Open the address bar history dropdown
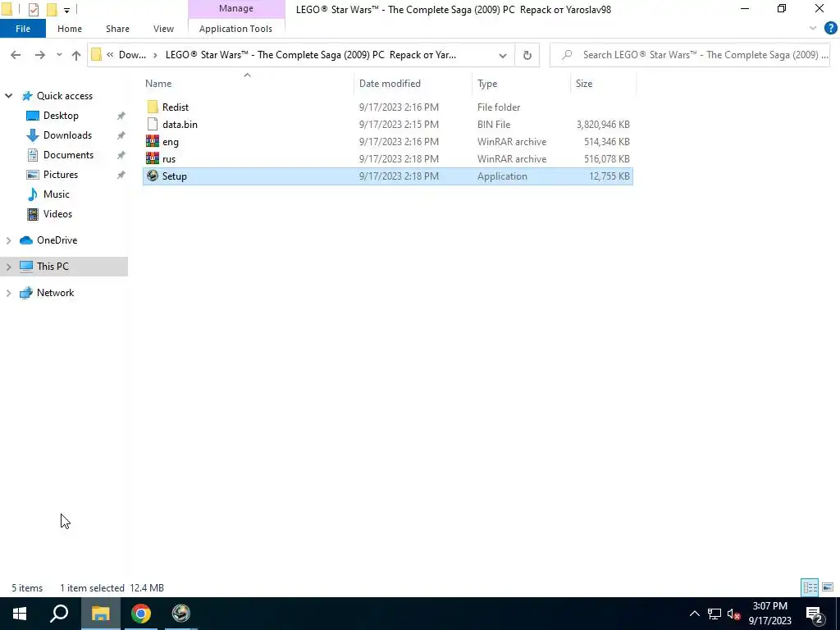Screen dimensions: 840x630 click(503, 55)
